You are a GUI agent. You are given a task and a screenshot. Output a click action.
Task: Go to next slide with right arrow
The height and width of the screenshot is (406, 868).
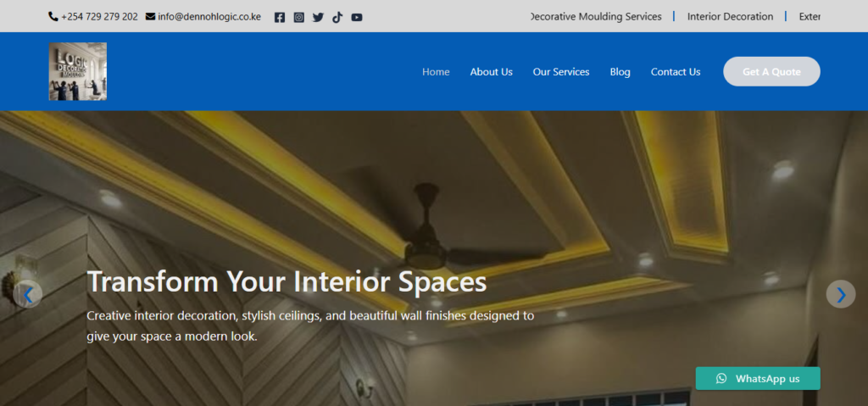841,294
